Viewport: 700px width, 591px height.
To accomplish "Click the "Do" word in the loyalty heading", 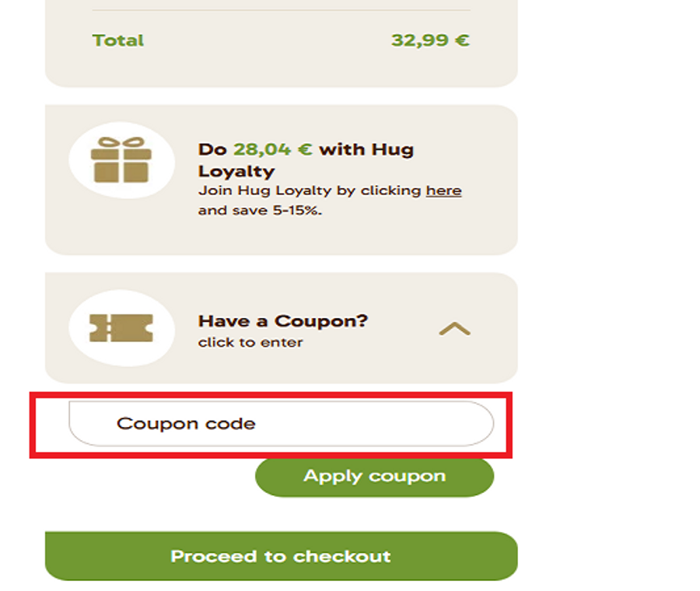I will coord(212,149).
